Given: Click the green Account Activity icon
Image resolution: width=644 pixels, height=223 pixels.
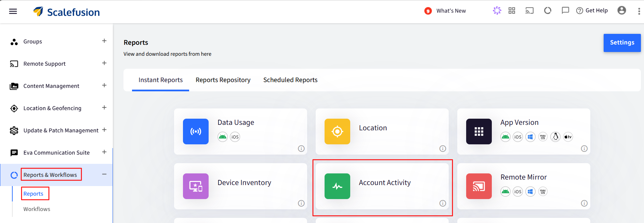Looking at the screenshot, I should pos(337,186).
